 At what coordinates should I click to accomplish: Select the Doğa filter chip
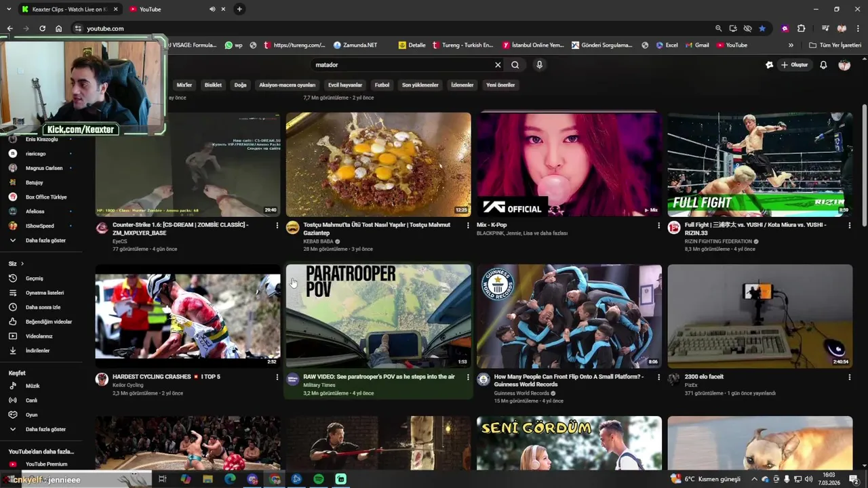pos(240,85)
